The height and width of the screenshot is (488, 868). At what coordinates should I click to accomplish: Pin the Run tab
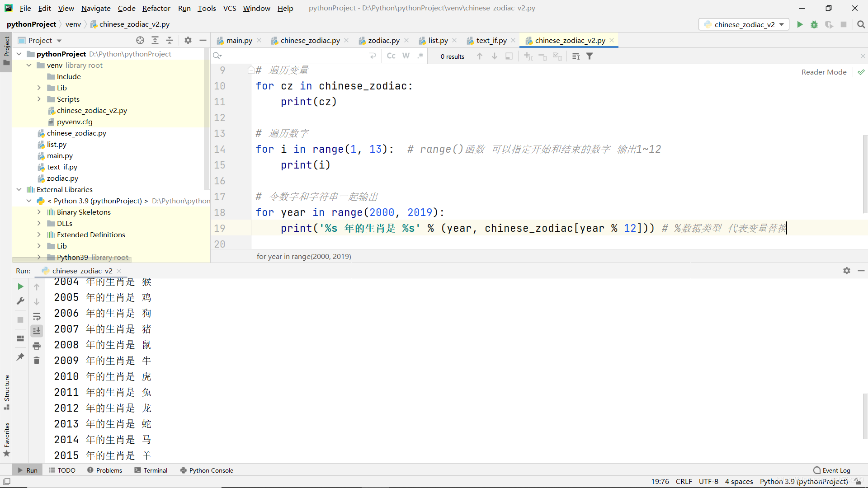click(x=20, y=357)
